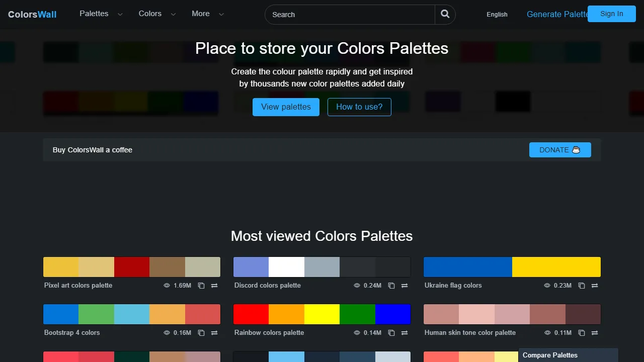
Task: Click the search magnifier icon
Action: point(445,14)
